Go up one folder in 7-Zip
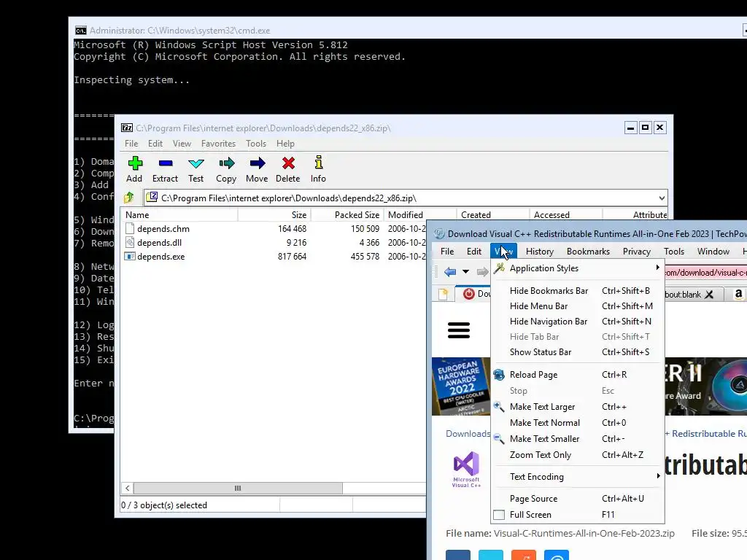This screenshot has width=747, height=560. click(128, 197)
